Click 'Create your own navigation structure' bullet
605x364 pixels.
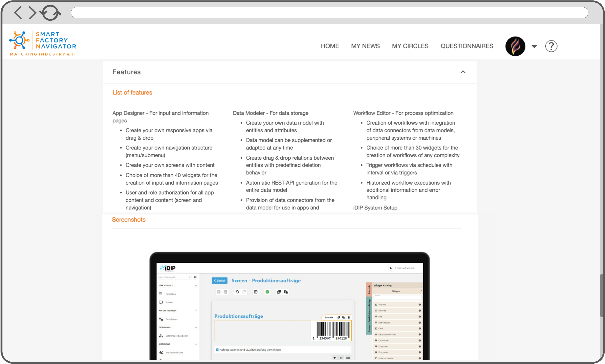[169, 151]
